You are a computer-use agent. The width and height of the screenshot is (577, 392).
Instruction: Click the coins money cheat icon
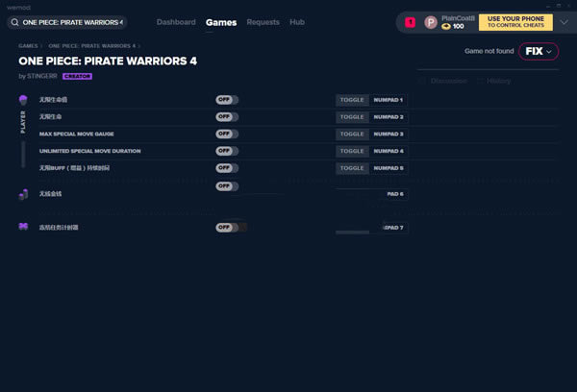click(23, 194)
